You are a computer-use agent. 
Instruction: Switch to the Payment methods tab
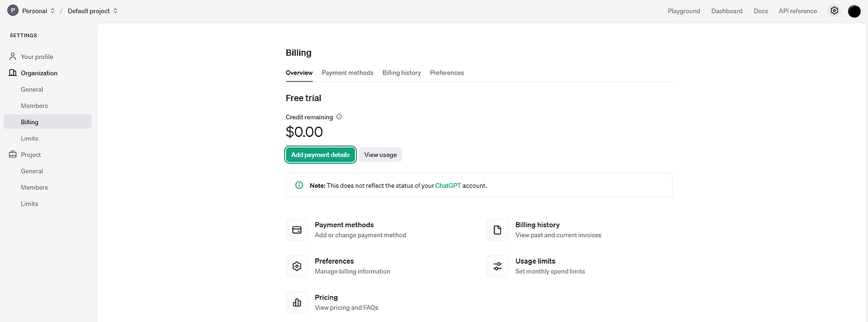pos(347,73)
